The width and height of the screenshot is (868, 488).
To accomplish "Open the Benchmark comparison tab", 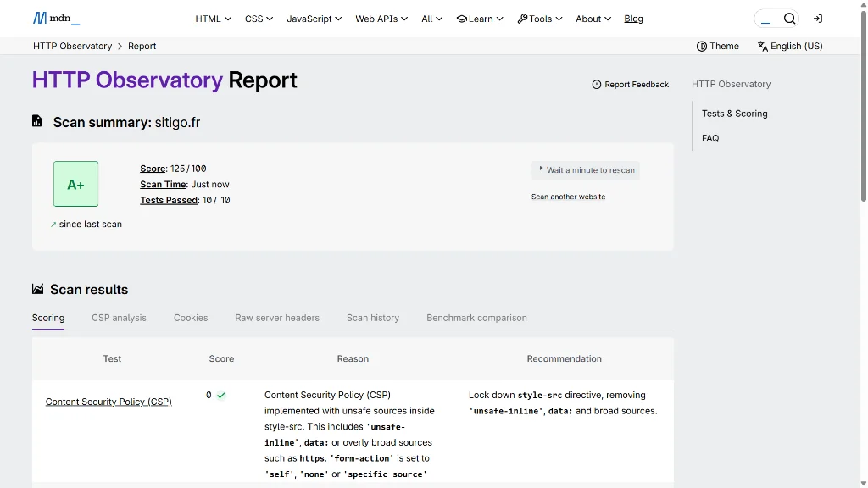I will (476, 318).
